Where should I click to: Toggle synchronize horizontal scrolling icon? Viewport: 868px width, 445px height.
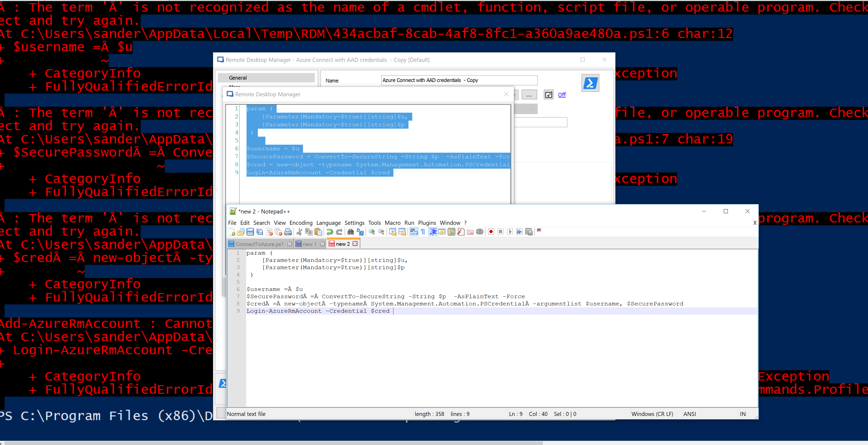click(x=402, y=232)
